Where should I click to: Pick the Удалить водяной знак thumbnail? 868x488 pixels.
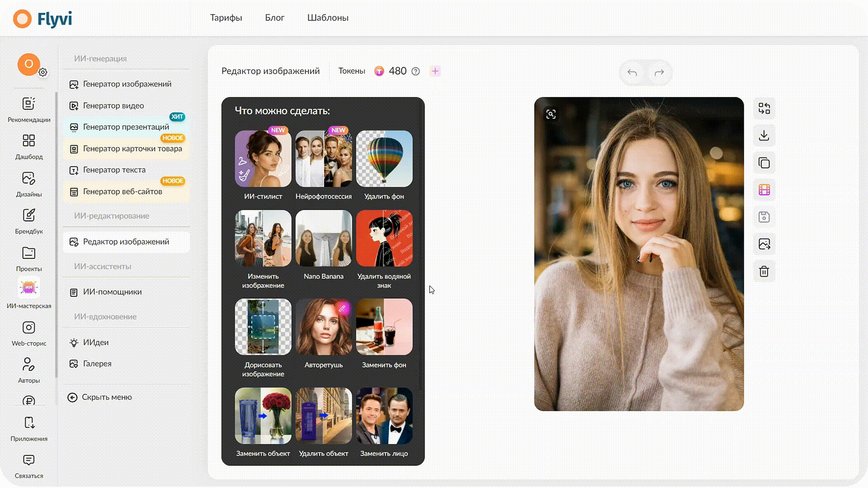(x=384, y=238)
